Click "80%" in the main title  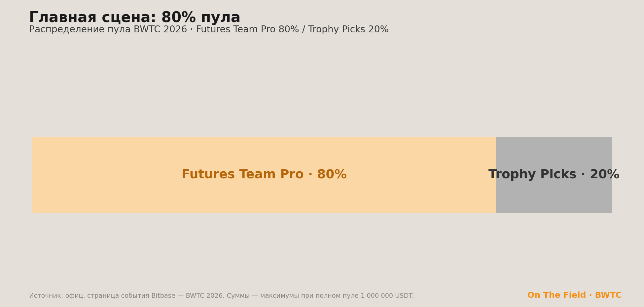pos(178,18)
